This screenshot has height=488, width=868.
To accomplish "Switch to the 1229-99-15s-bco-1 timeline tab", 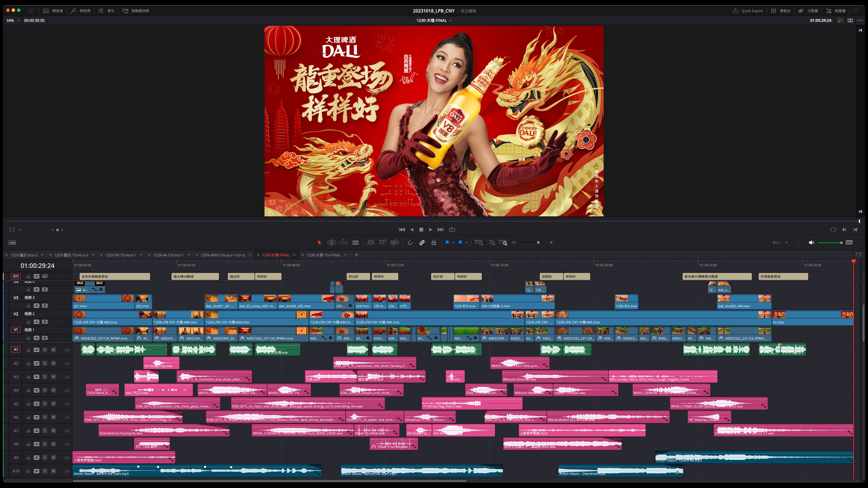I will pyautogui.click(x=121, y=255).
